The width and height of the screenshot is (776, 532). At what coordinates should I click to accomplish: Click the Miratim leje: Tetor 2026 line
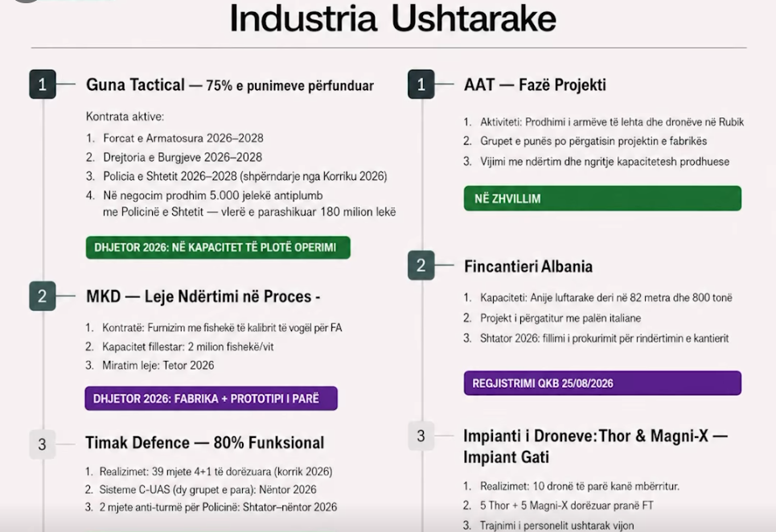pyautogui.click(x=150, y=366)
